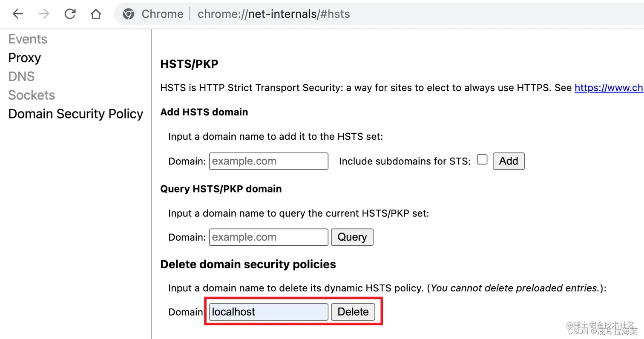
Task: Open the home page via house icon
Action: coord(96,14)
